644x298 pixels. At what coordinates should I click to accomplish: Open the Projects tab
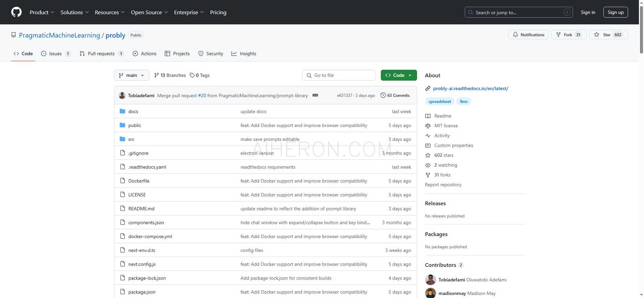pos(177,54)
